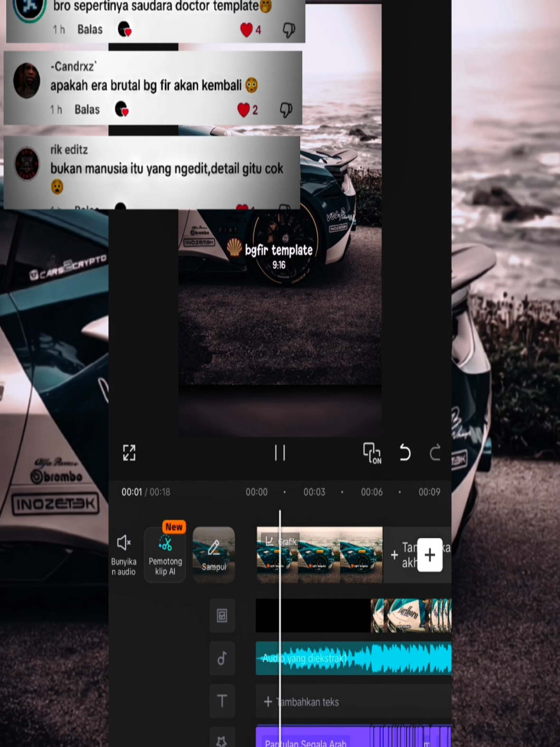Dislike the -Candrxz' comment
Screen dimensions: 560x747
(286, 110)
